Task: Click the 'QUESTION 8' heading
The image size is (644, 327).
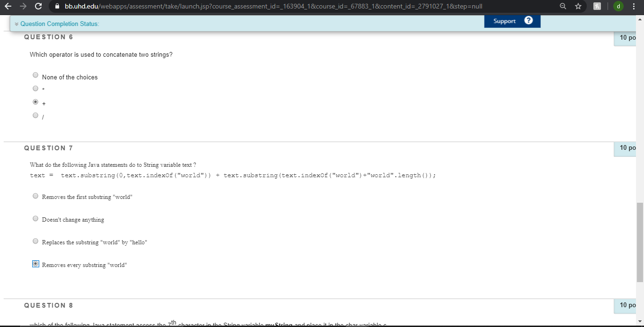Action: 49,305
